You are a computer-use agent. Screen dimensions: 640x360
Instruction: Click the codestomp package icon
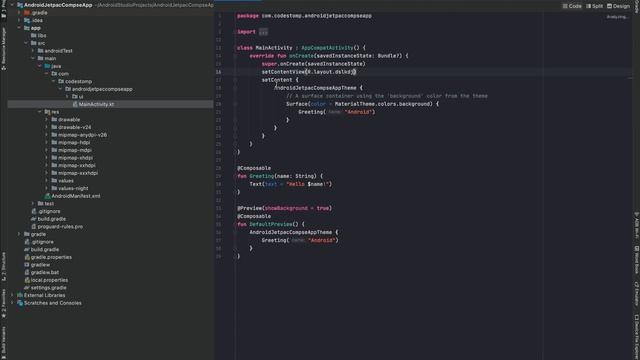(x=61, y=81)
